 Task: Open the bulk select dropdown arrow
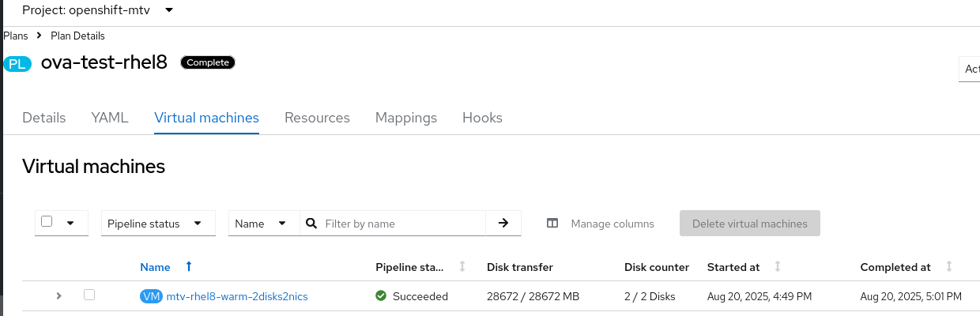click(70, 224)
